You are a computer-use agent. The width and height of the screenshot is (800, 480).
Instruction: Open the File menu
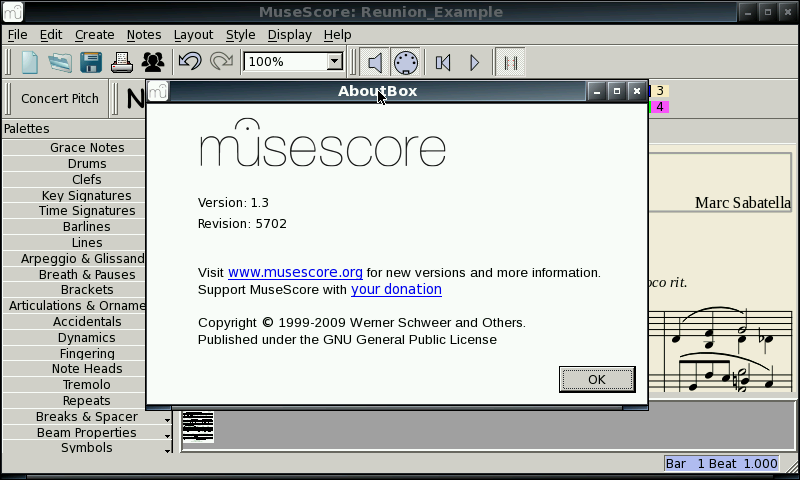17,35
